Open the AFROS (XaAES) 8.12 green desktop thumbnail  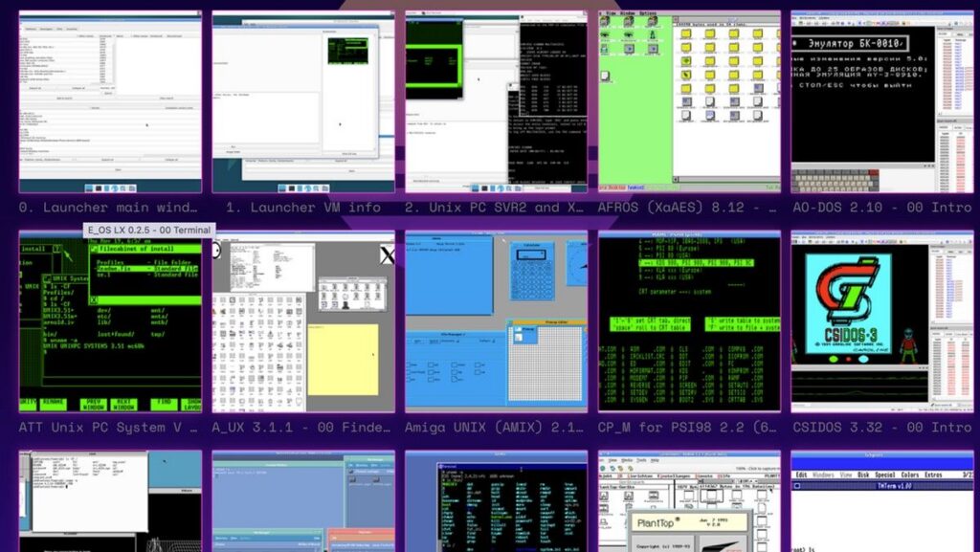point(689,101)
